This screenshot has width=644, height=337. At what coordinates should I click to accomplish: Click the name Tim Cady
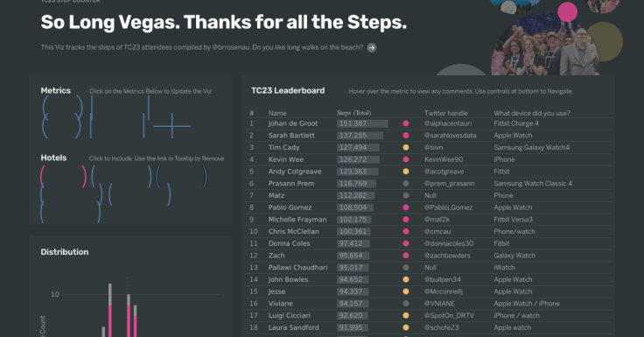[283, 147]
